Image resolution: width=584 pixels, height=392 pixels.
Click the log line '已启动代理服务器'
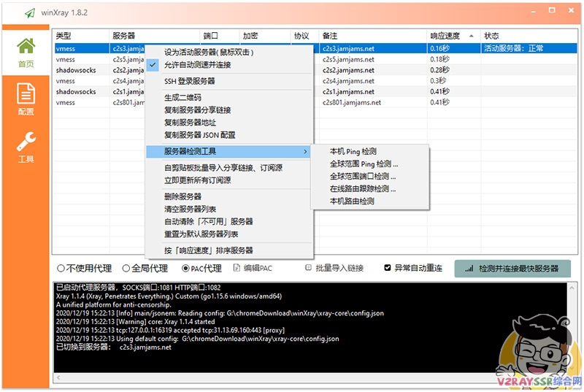point(138,288)
